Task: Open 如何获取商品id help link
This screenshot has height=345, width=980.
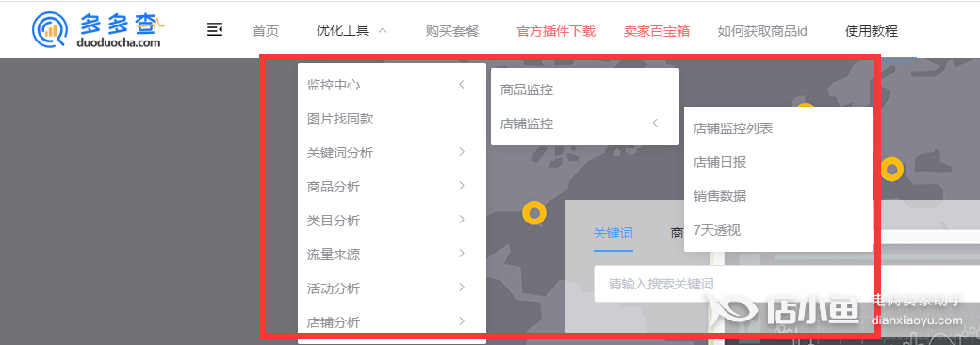Action: pyautogui.click(x=762, y=30)
